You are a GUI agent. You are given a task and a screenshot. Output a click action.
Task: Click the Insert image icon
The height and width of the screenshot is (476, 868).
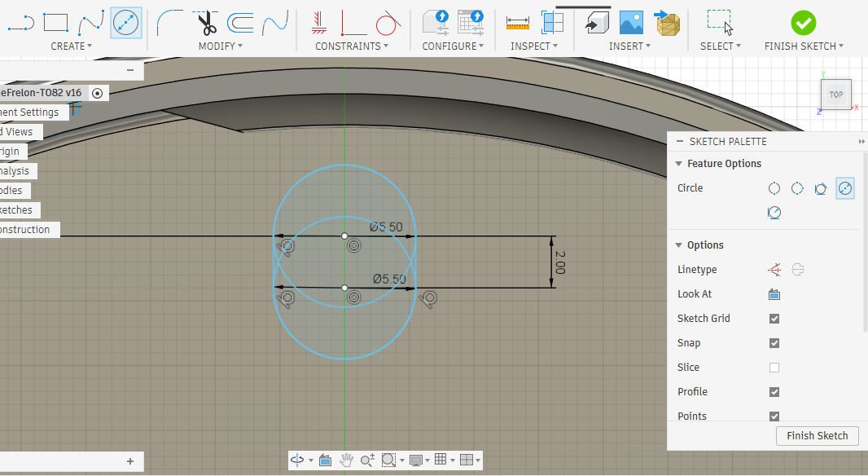click(631, 22)
